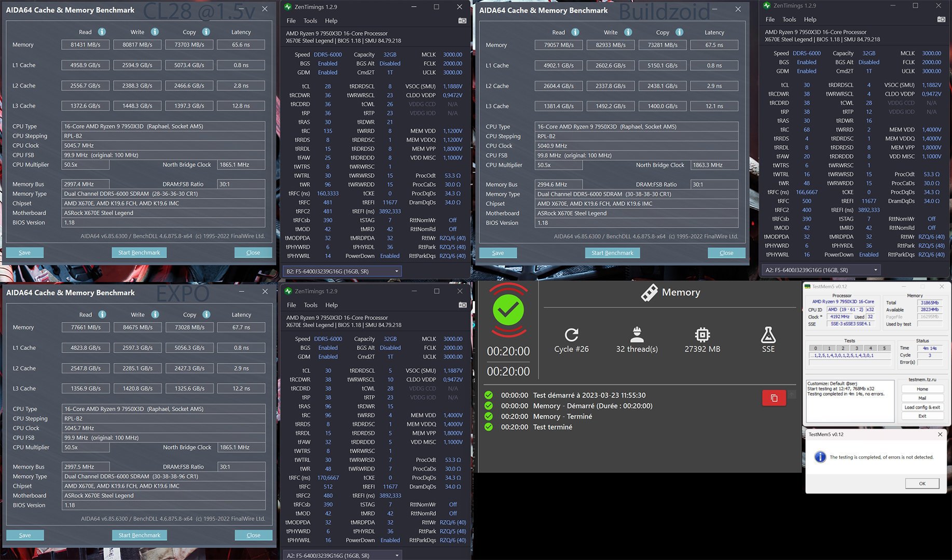The height and width of the screenshot is (560, 952).
Task: Click the Close button in CL28 AIDA64 window
Action: (253, 253)
